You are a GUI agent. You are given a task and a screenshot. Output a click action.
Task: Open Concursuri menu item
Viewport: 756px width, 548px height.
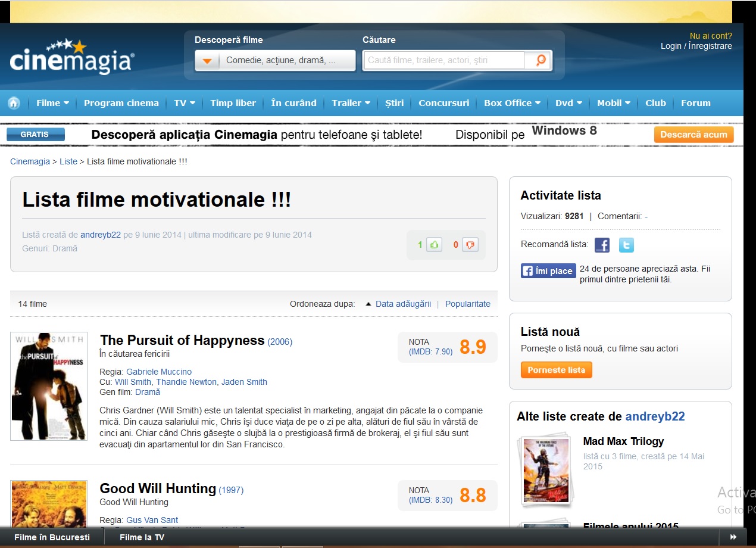[x=443, y=103]
